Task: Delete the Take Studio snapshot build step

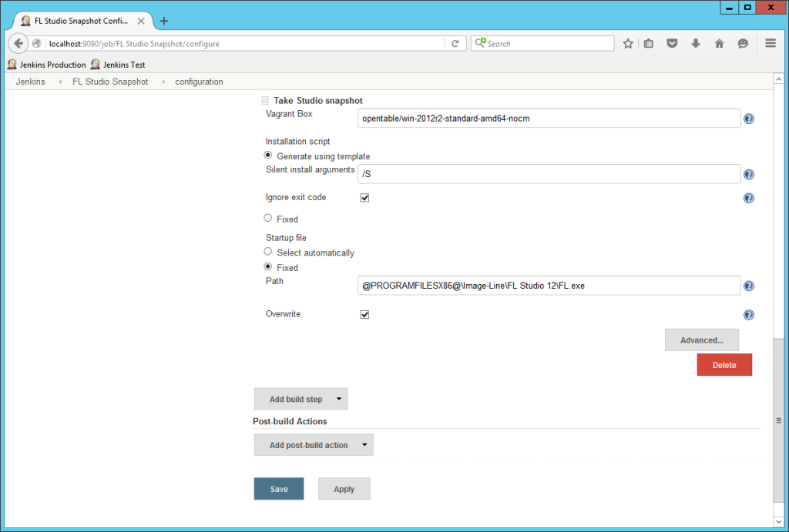Action: pyautogui.click(x=724, y=365)
